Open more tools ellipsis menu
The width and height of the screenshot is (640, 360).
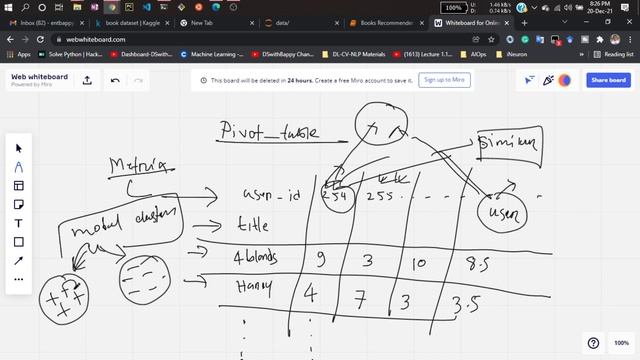click(18, 280)
